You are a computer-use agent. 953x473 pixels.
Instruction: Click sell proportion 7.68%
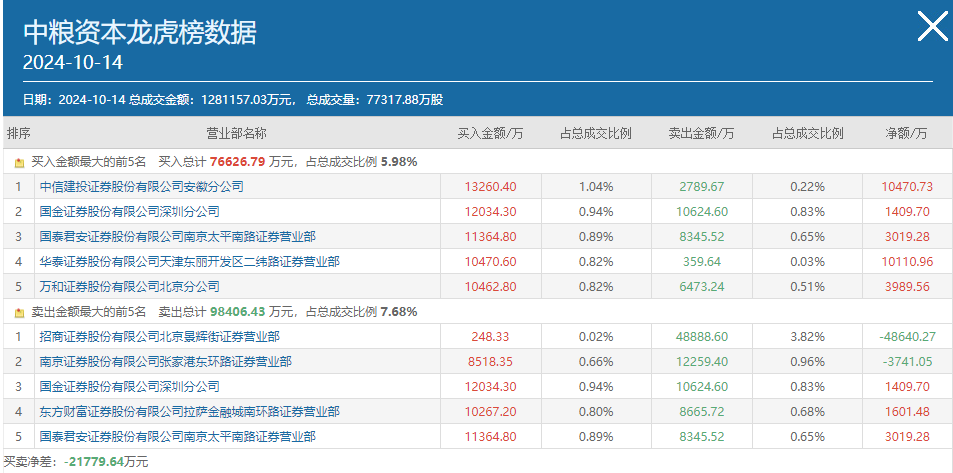[x=399, y=312]
